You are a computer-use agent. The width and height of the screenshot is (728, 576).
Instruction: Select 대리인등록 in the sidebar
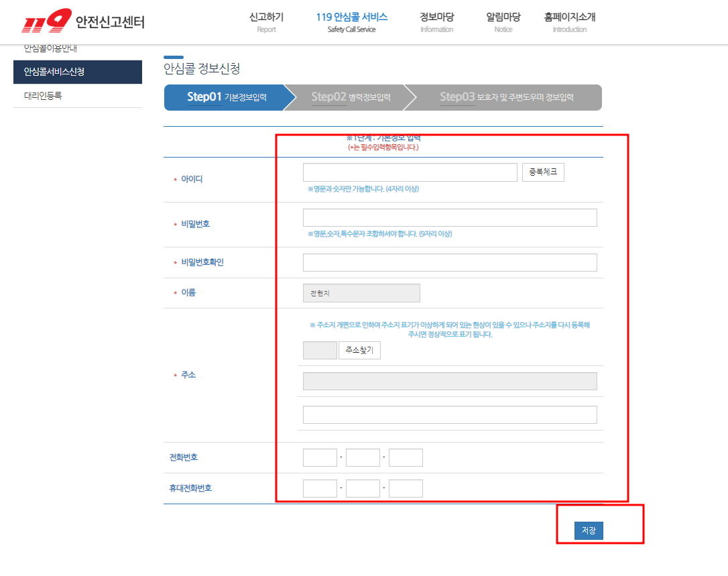[78, 96]
